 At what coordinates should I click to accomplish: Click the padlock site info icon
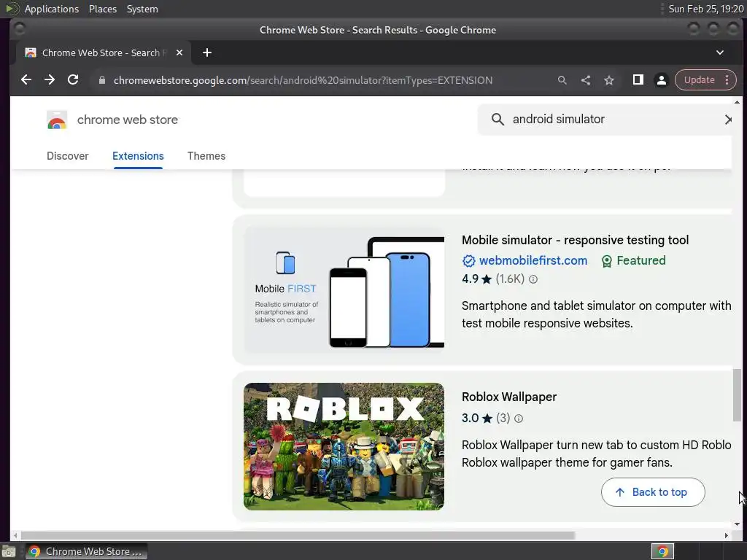(x=101, y=80)
